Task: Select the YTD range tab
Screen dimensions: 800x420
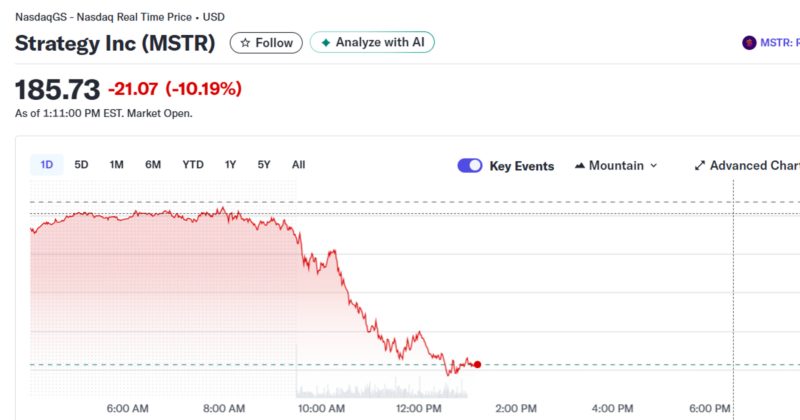Action: (x=193, y=165)
